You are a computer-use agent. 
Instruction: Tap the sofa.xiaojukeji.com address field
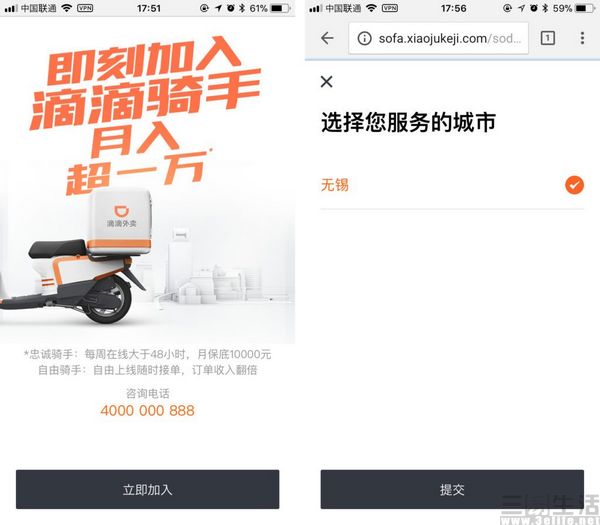[439, 38]
